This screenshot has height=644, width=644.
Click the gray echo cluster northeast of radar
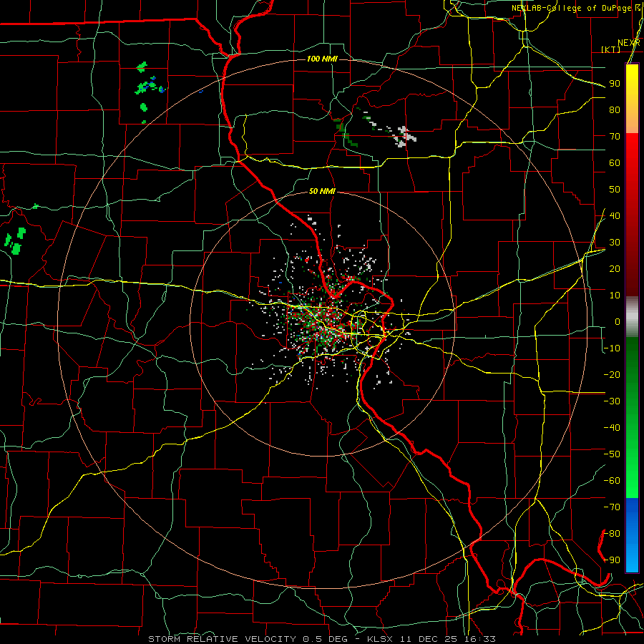tap(404, 137)
